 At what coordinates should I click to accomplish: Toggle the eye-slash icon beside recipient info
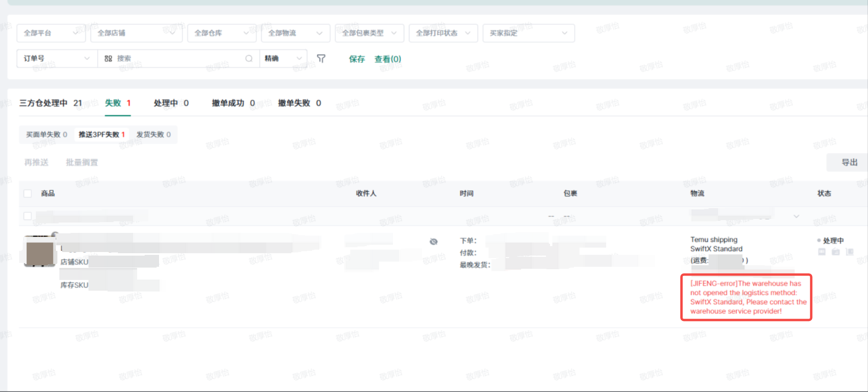coord(434,242)
